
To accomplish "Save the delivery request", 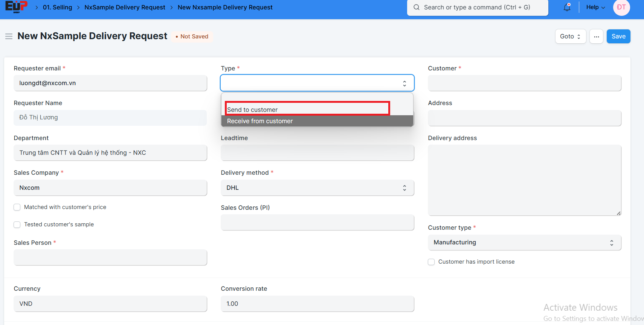I will (618, 37).
